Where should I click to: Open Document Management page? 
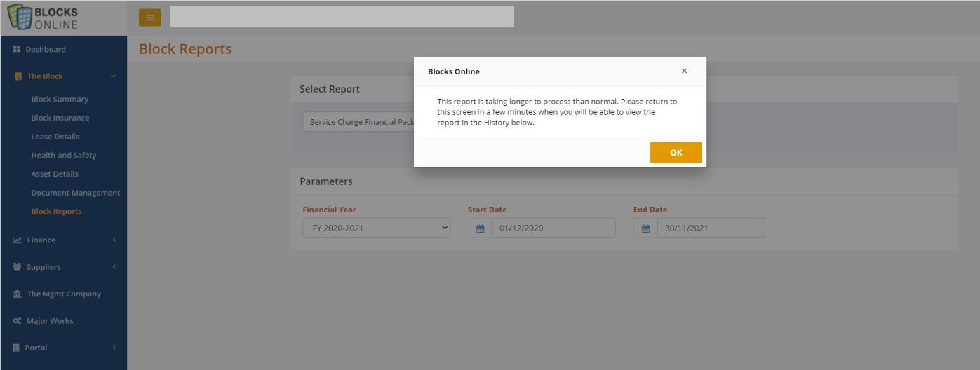coord(76,193)
